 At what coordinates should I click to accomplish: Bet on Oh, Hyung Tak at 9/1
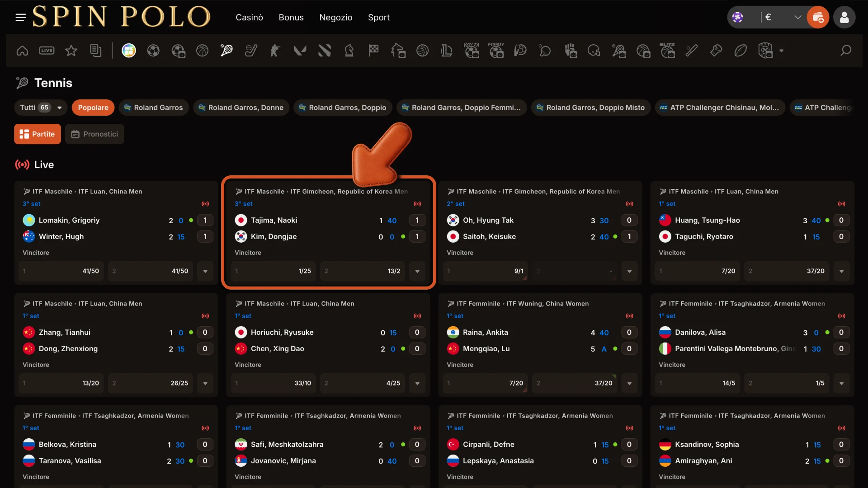pyautogui.click(x=486, y=271)
